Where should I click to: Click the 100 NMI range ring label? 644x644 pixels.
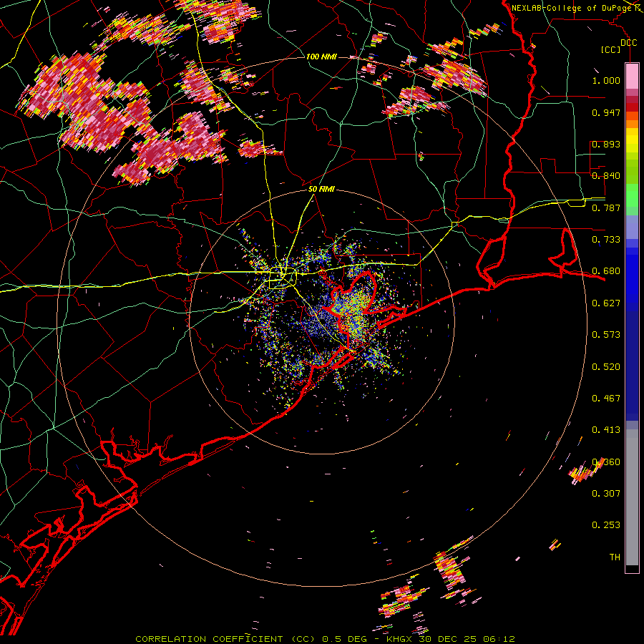point(321,57)
